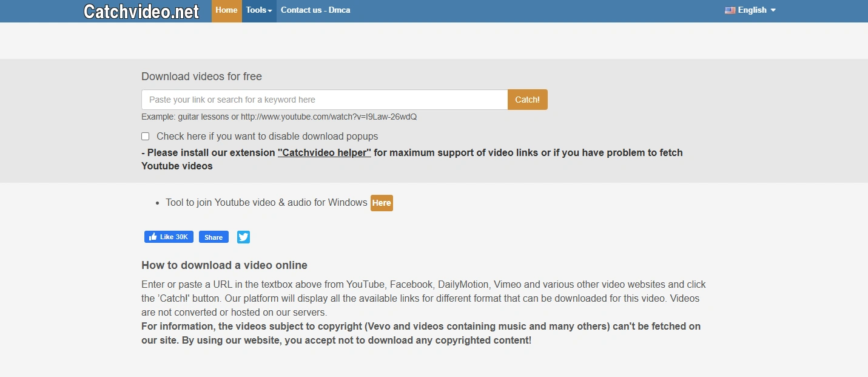Click the Facebook Share button
Screen dimensions: 868x377
coord(214,237)
